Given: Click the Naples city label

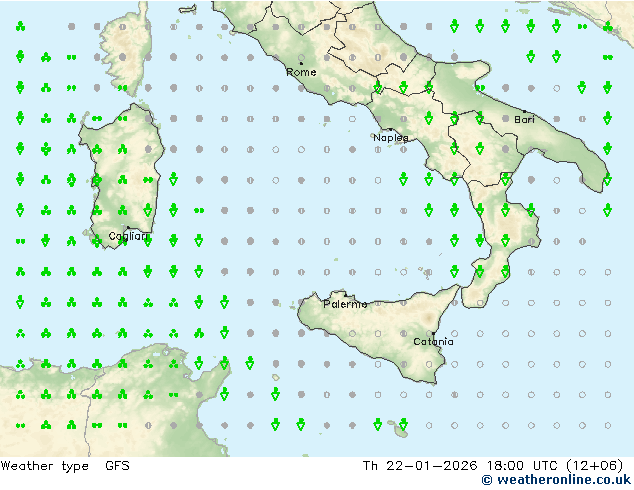Looking at the screenshot, I should click(391, 138).
